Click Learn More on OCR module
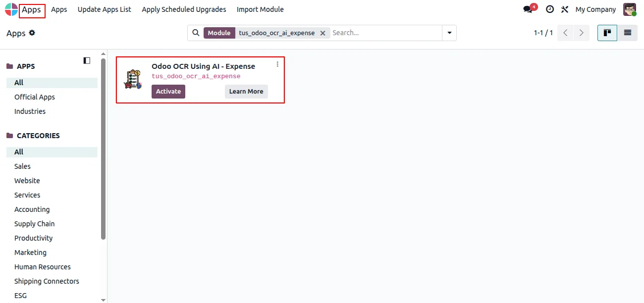Image resolution: width=644 pixels, height=303 pixels. point(246,92)
